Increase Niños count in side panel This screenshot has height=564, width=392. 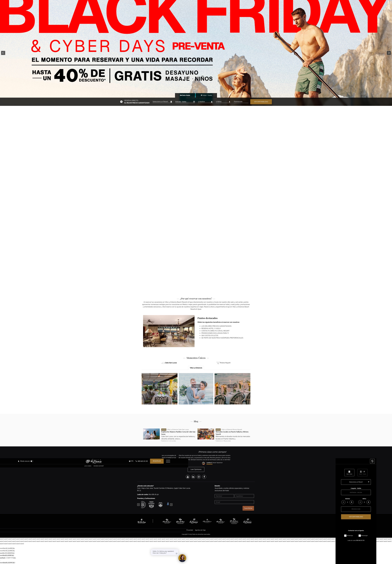[x=368, y=502]
